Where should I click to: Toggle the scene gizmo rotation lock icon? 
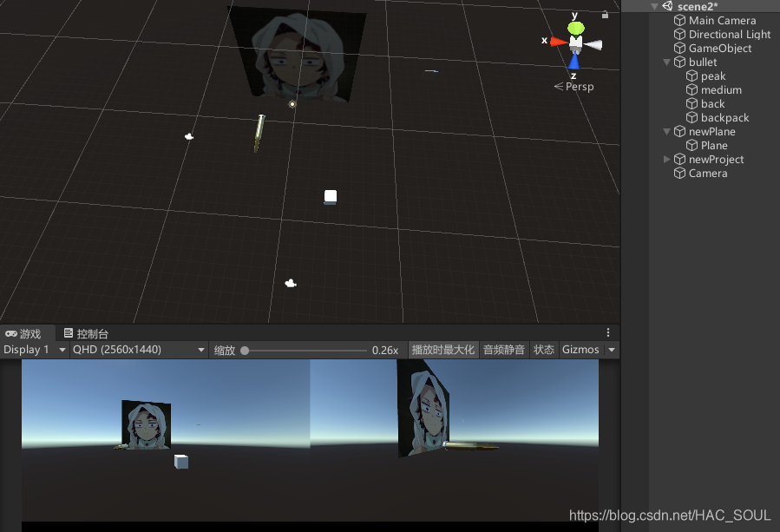[605, 15]
